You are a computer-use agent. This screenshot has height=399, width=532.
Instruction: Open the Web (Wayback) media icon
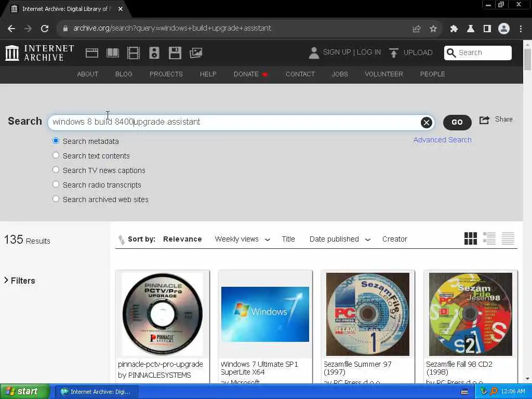[x=91, y=53]
